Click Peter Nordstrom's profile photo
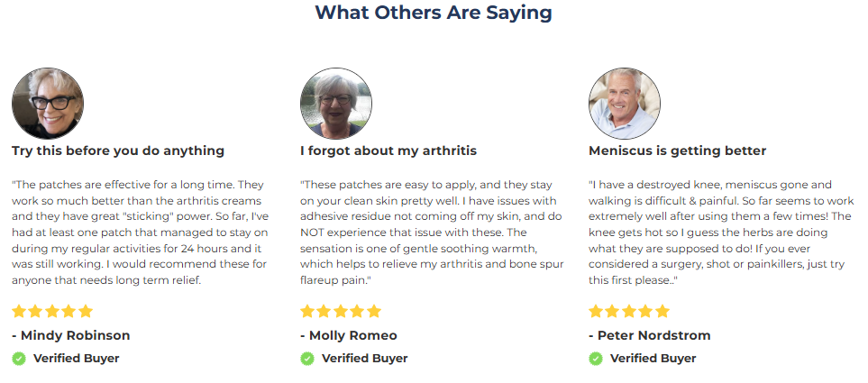The image size is (868, 383). tap(625, 104)
